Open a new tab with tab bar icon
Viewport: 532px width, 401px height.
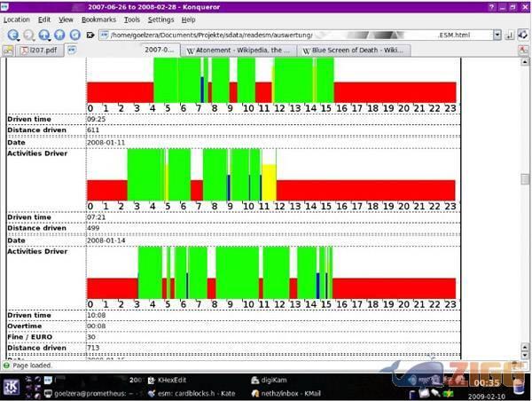coord(8,51)
